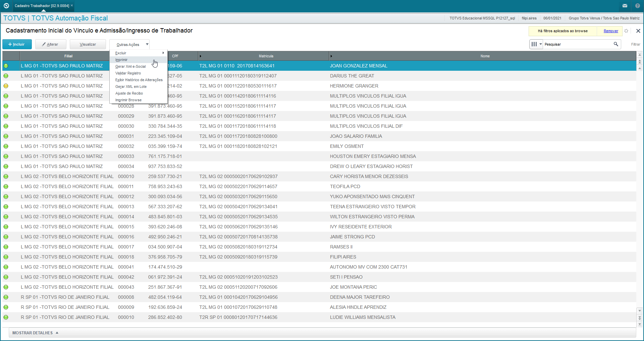Click the status circle for EMILY OSMENT row
The width and height of the screenshot is (644, 341).
6,146
